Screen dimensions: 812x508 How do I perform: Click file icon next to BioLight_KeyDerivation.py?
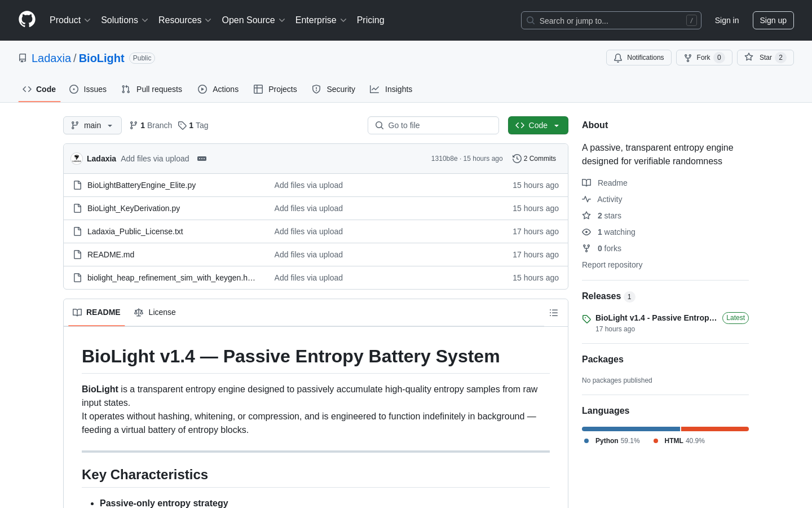pyautogui.click(x=78, y=208)
